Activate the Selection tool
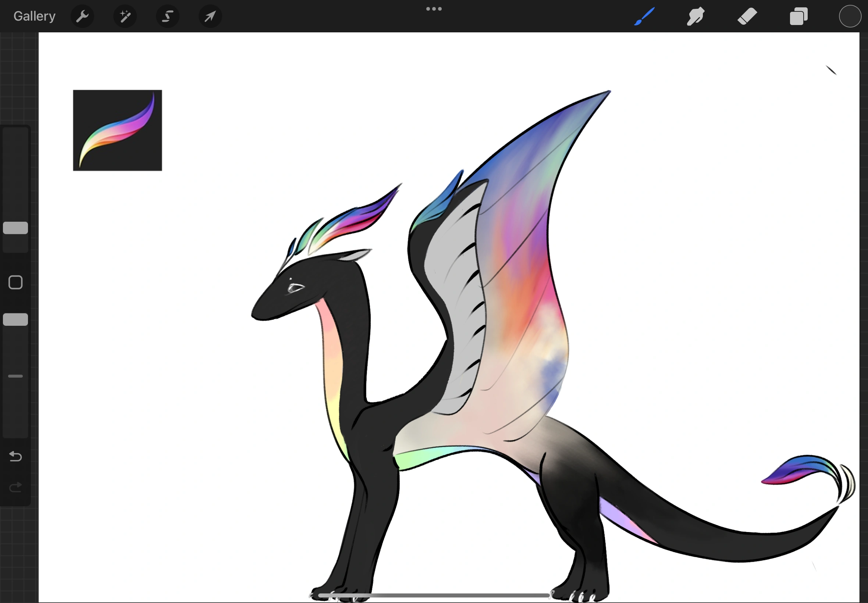 tap(168, 16)
